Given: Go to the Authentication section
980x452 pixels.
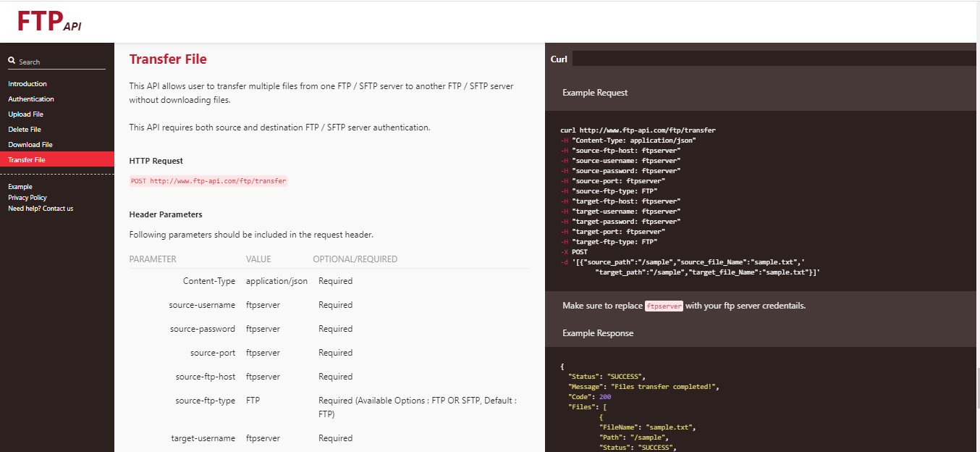Looking at the screenshot, I should (x=31, y=99).
